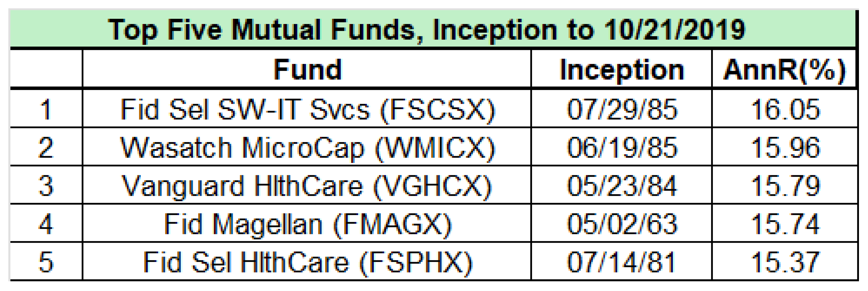868x291 pixels.
Task: Select the Fund column header
Action: (307, 70)
